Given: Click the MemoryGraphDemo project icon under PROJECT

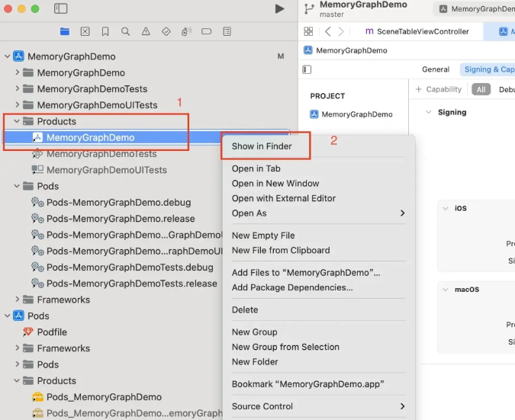Looking at the screenshot, I should [x=314, y=114].
